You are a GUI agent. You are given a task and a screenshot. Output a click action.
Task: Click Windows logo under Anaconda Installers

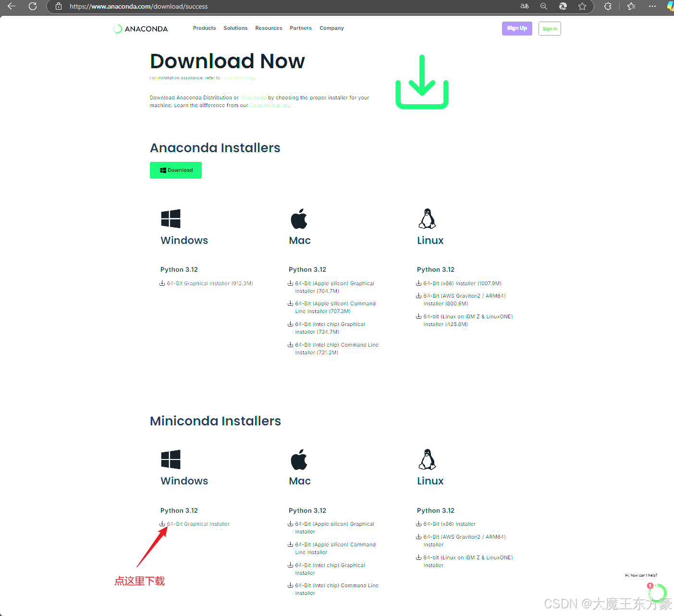coord(171,218)
